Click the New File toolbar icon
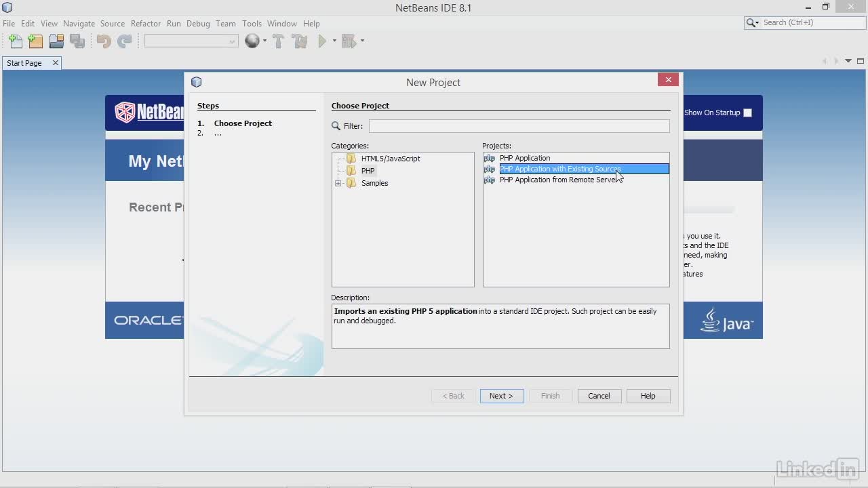 click(x=15, y=41)
